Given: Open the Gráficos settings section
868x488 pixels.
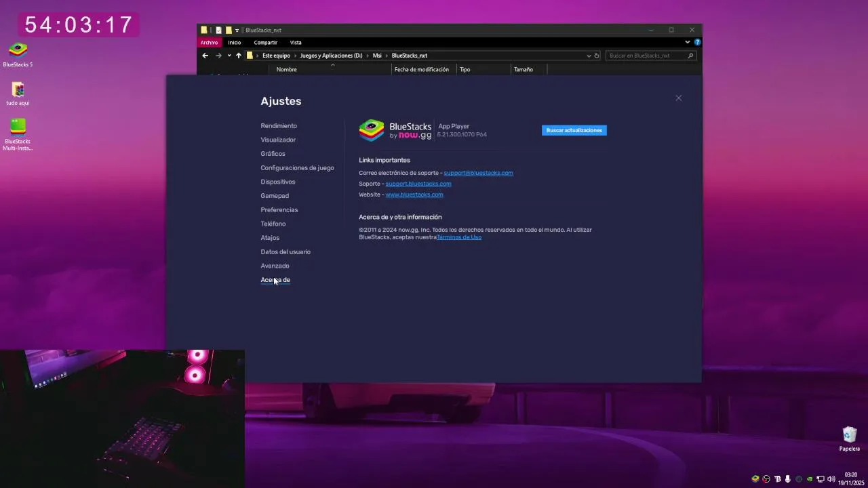Looking at the screenshot, I should coord(273,154).
